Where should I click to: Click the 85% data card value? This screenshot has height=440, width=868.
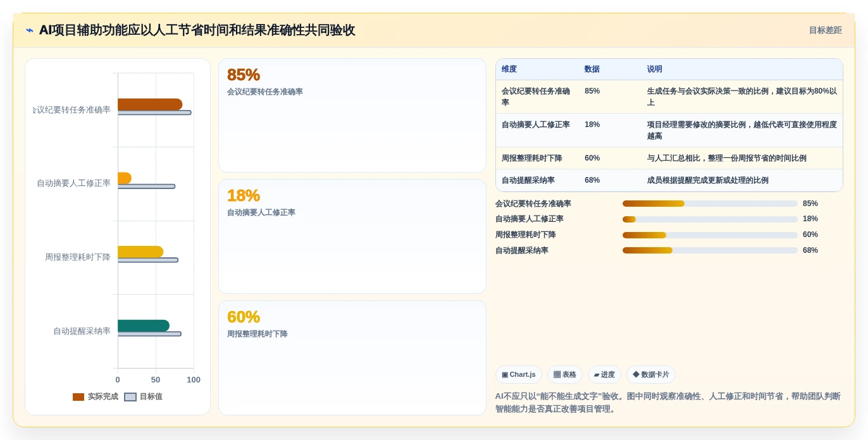pos(244,75)
